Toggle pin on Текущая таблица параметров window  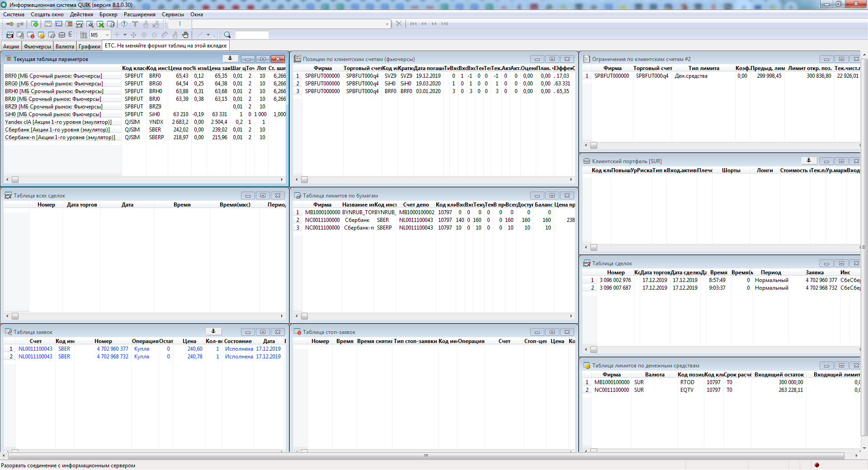(230, 59)
